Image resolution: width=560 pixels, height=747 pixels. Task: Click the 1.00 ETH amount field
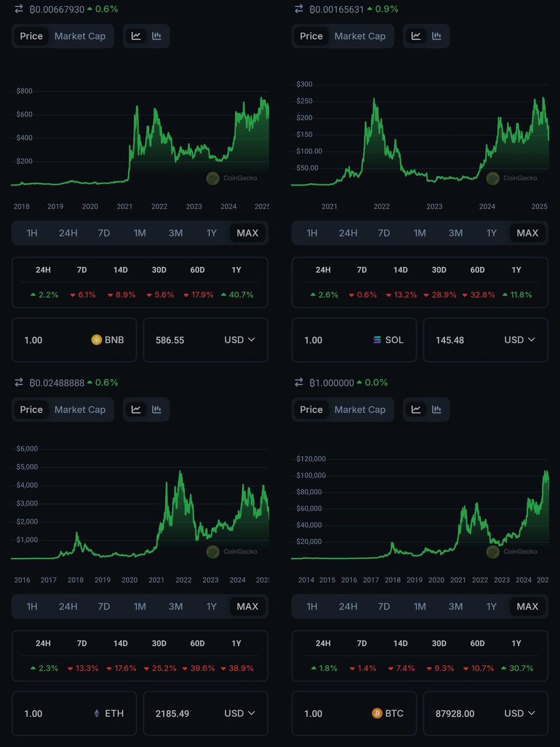point(75,713)
